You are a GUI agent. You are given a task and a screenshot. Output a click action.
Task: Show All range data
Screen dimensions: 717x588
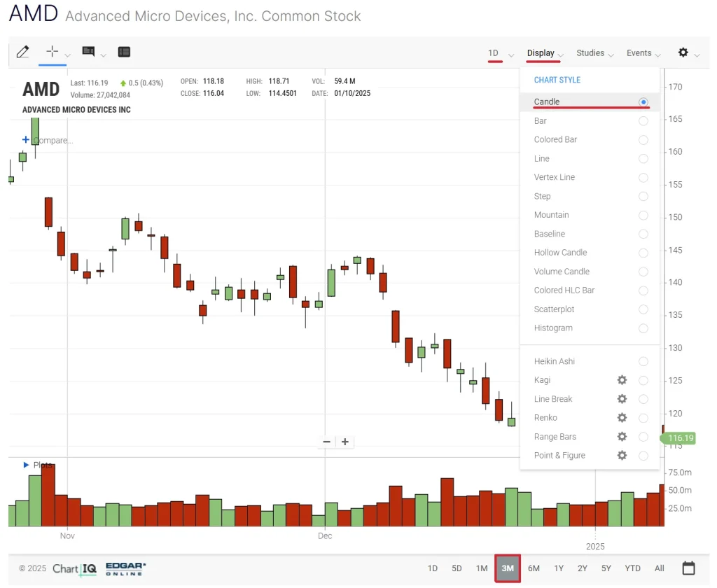[x=660, y=568]
